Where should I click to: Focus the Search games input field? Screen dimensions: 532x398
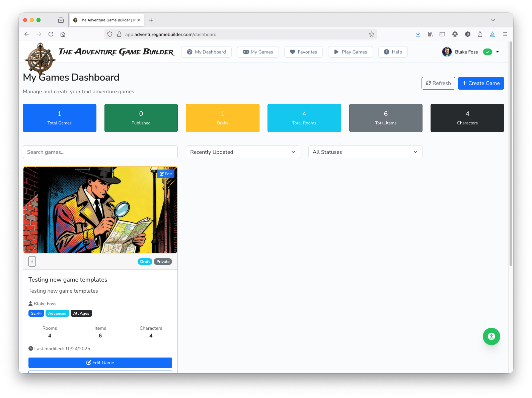pos(100,152)
